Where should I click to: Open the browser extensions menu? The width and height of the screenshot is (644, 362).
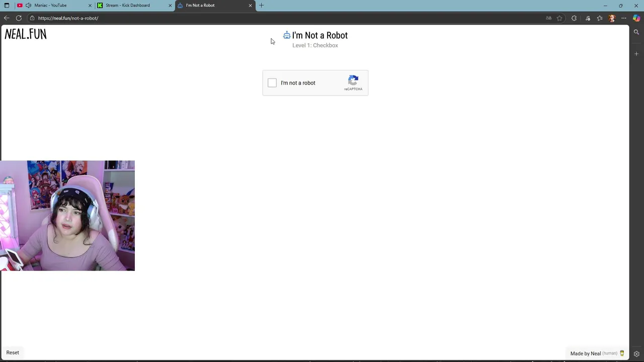(x=574, y=18)
